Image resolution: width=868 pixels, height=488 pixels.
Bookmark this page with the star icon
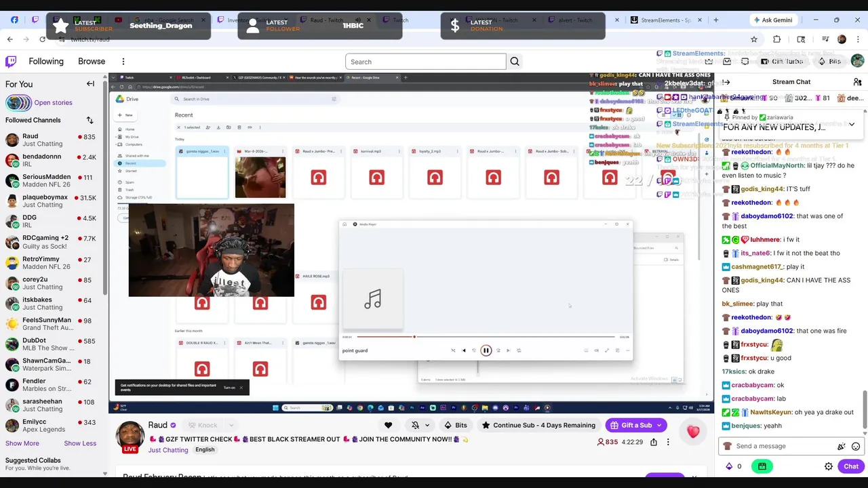coord(754,39)
